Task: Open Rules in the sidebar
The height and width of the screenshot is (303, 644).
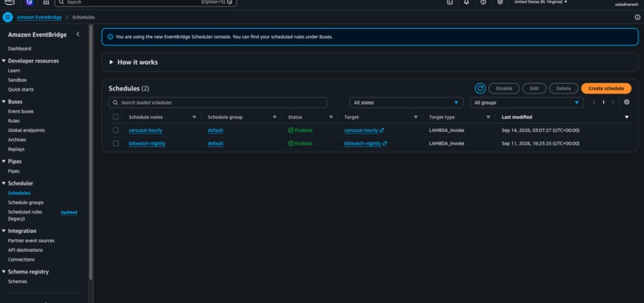Action: (x=14, y=121)
